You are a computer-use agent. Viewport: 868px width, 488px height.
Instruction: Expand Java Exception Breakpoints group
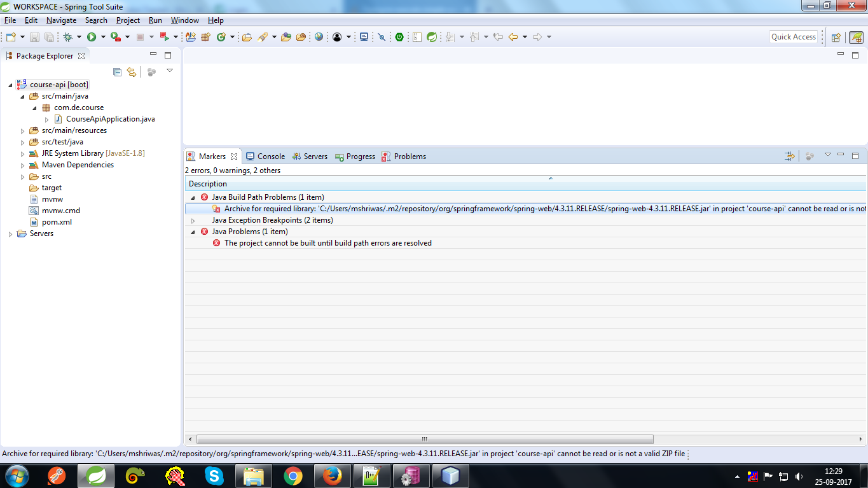(x=193, y=220)
